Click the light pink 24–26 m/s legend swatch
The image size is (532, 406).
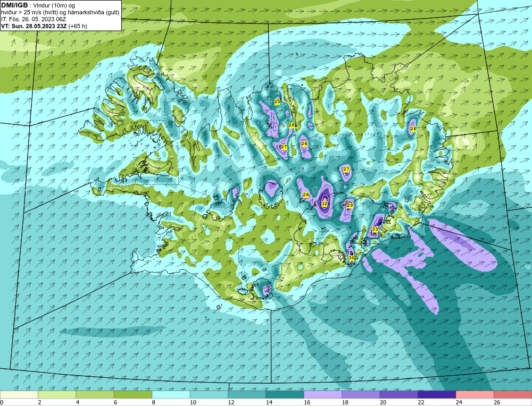point(475,394)
